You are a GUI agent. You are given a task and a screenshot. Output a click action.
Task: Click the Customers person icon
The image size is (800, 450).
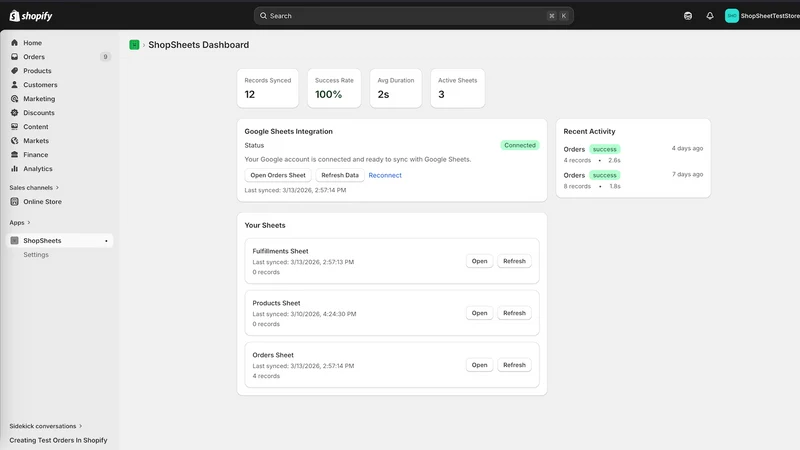click(x=14, y=85)
